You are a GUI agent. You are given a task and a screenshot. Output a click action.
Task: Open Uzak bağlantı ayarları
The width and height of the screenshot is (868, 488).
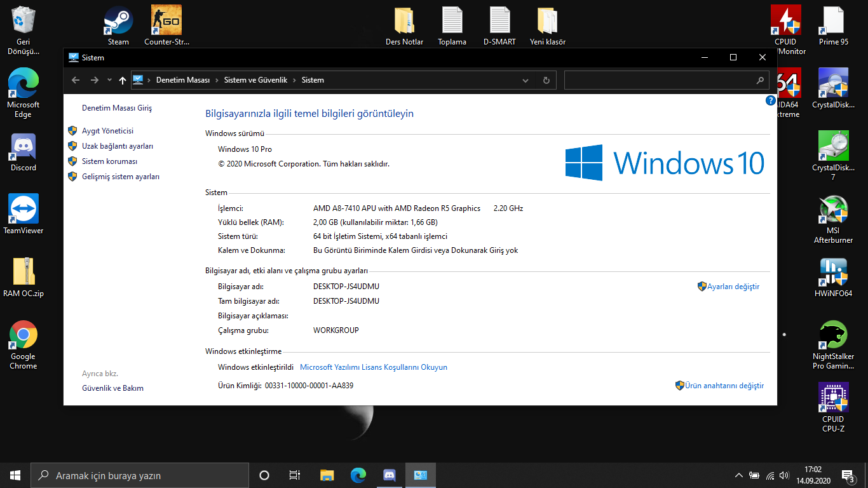tap(118, 146)
